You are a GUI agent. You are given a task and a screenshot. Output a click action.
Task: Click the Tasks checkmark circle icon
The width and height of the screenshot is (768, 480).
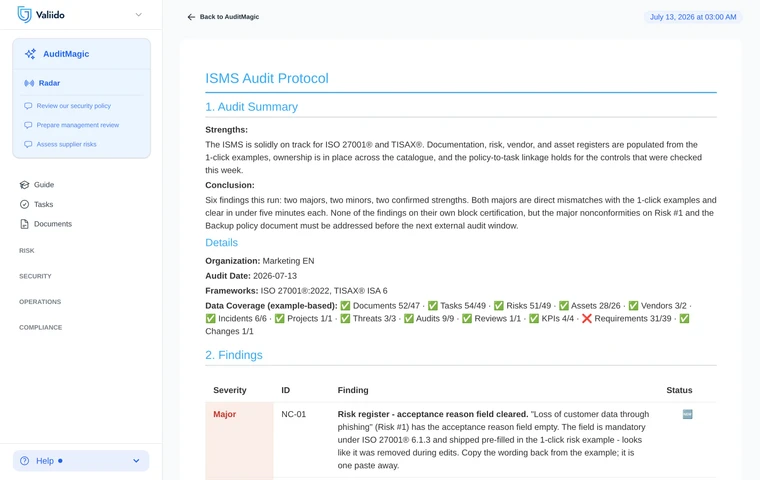pyautogui.click(x=24, y=204)
